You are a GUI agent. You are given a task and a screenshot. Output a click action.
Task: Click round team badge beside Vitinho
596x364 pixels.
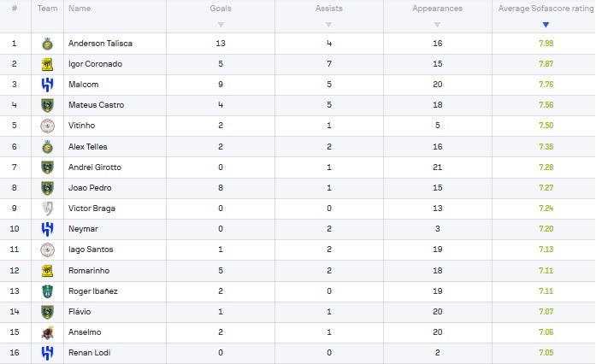(47, 126)
